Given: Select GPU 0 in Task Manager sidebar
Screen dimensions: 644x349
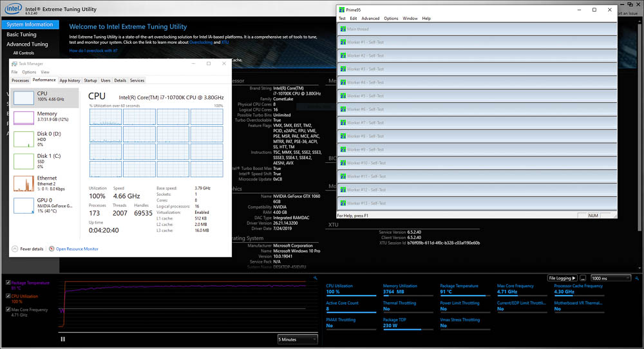Looking at the screenshot, I should click(45, 205).
